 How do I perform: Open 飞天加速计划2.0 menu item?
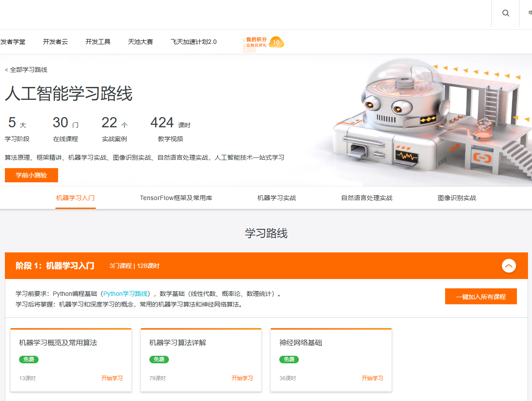(194, 42)
